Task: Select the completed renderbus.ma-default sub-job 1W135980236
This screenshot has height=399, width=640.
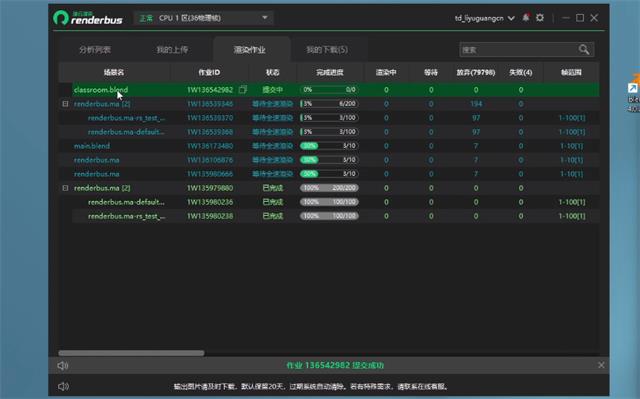Action: (126, 202)
